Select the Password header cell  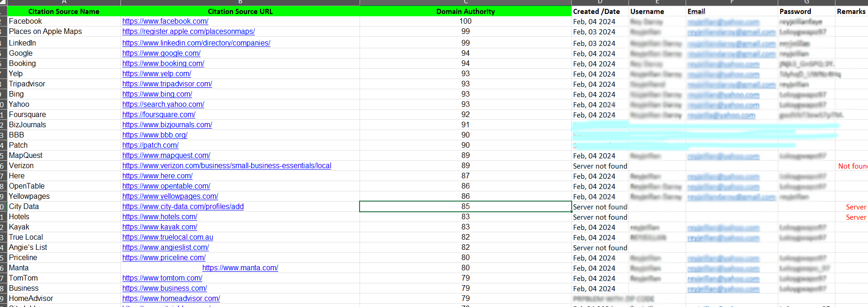(807, 11)
